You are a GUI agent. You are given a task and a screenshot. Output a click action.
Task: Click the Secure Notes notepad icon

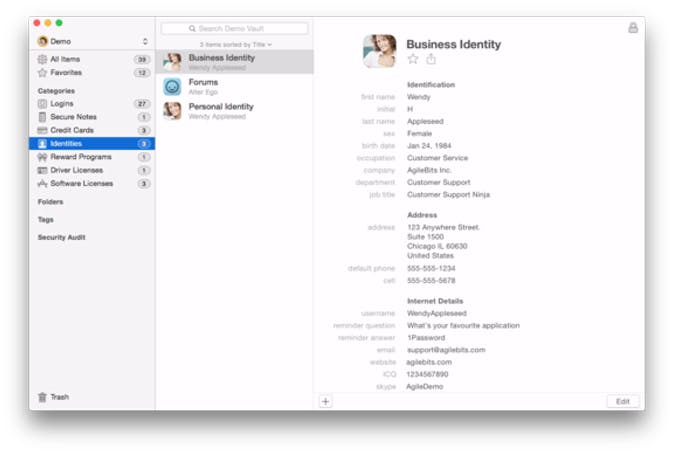click(42, 117)
